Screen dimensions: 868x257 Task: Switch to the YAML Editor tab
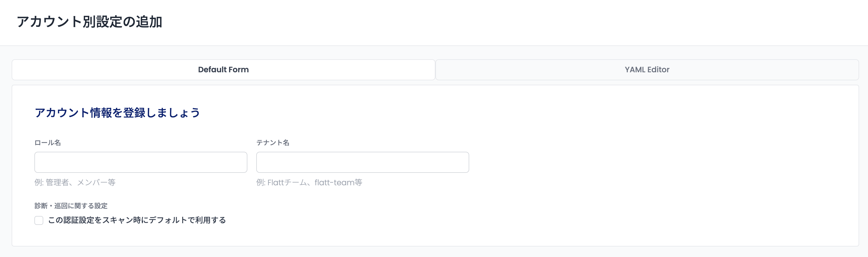pos(647,70)
